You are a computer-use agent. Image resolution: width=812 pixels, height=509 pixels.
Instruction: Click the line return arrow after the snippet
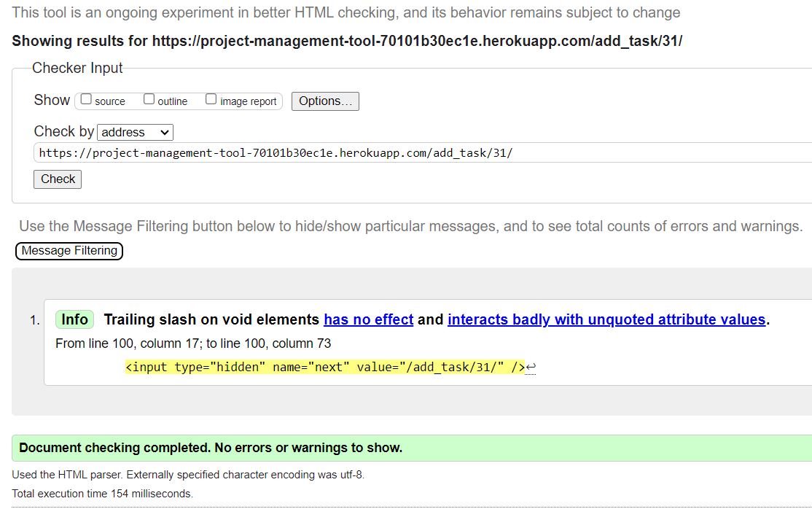(530, 367)
